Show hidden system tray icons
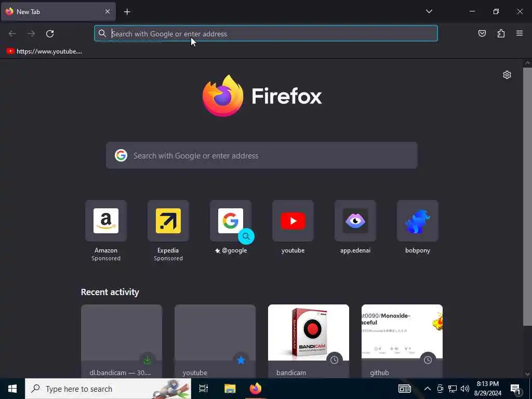This screenshot has width=532, height=399. click(428, 389)
